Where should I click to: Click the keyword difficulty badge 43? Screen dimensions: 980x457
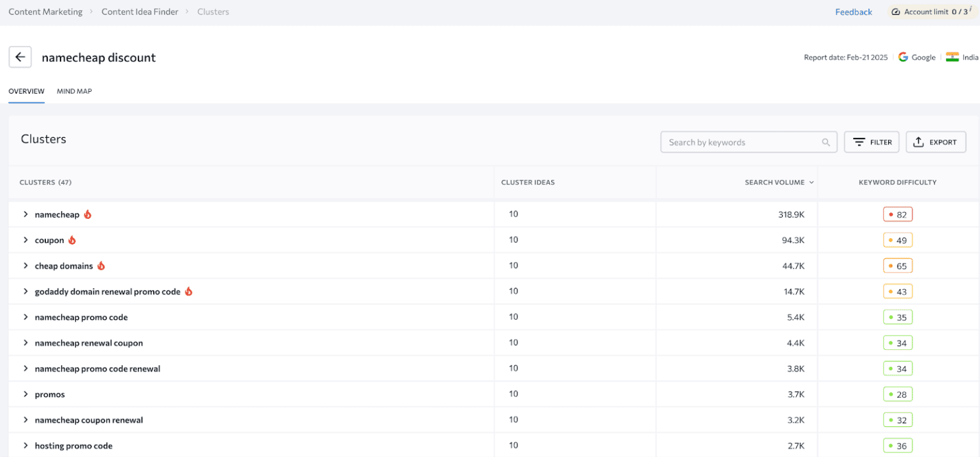click(898, 291)
